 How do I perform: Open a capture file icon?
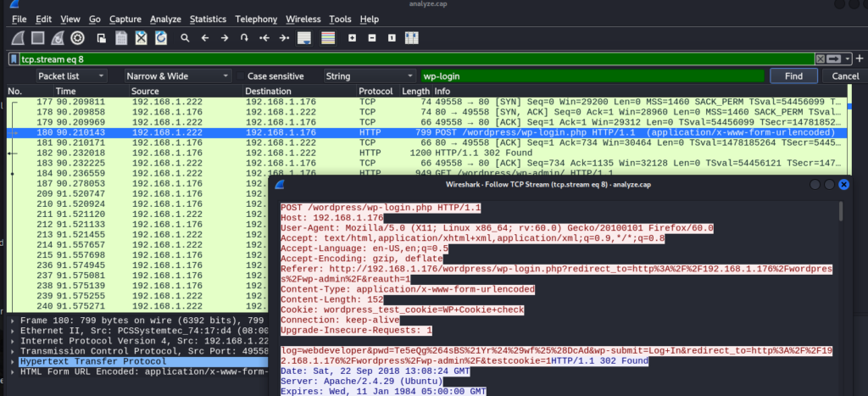point(102,37)
